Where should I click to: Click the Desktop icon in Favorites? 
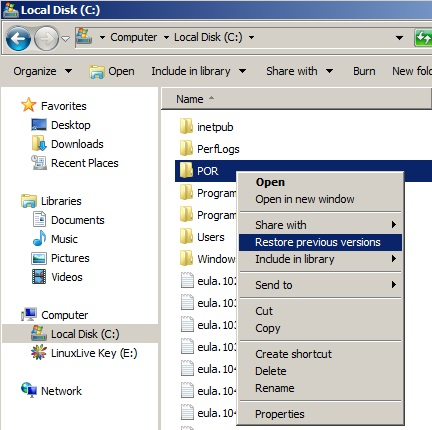[39, 125]
